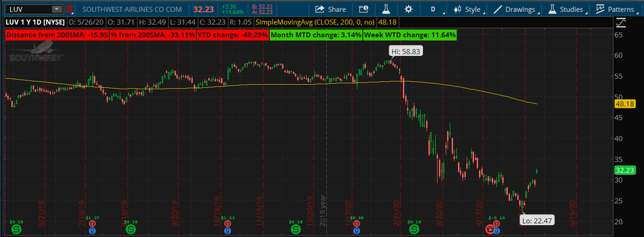The image size is (644, 237).
Task: Click the chart icon beside Patterns
Action: click(x=599, y=9)
